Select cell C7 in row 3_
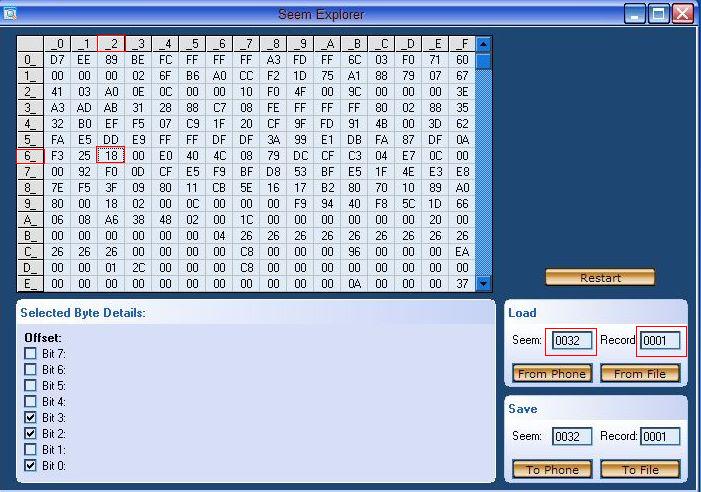Viewport: 701px width, 492px height. click(x=219, y=108)
